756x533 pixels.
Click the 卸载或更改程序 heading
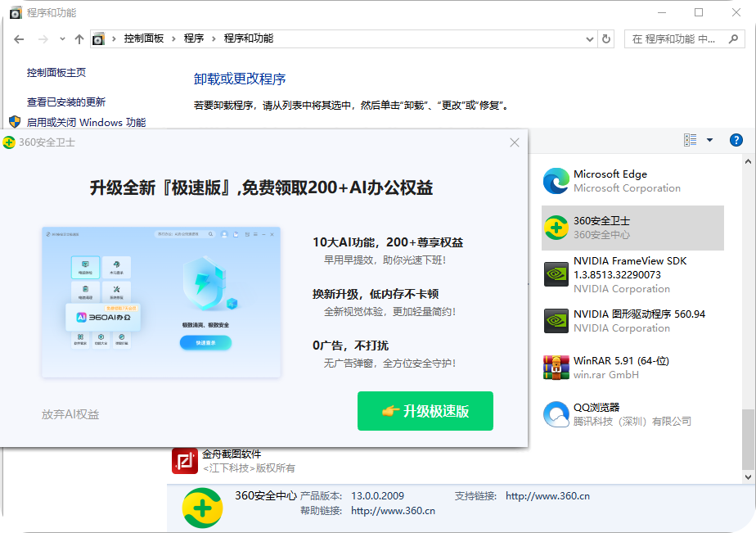[240, 79]
